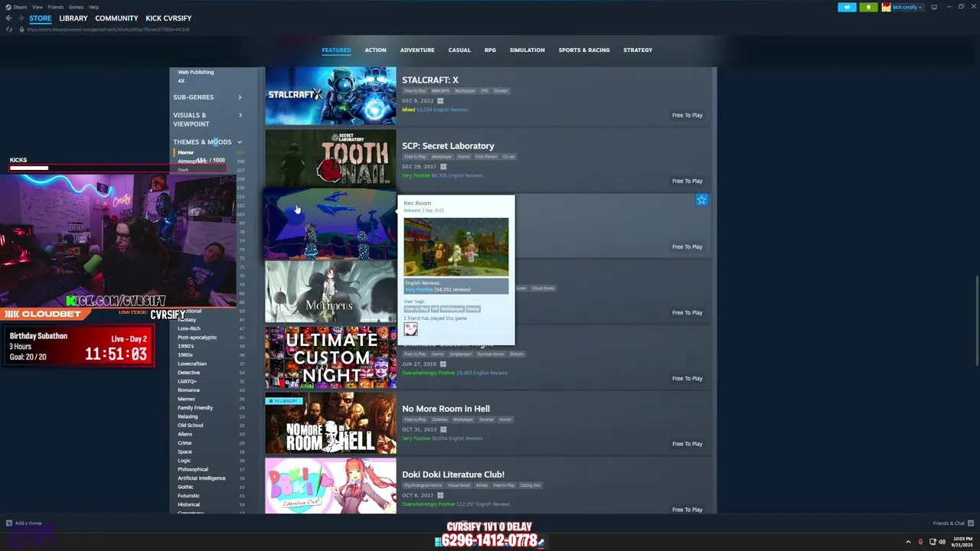Open the Ultimate Custom Night thumbnail
980x551 pixels.
[331, 357]
